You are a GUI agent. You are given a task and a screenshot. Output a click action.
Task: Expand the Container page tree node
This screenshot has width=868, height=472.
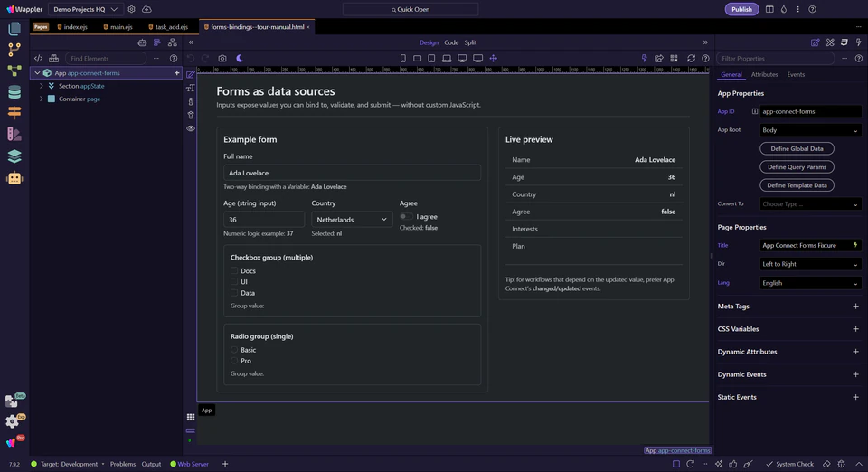(x=41, y=99)
